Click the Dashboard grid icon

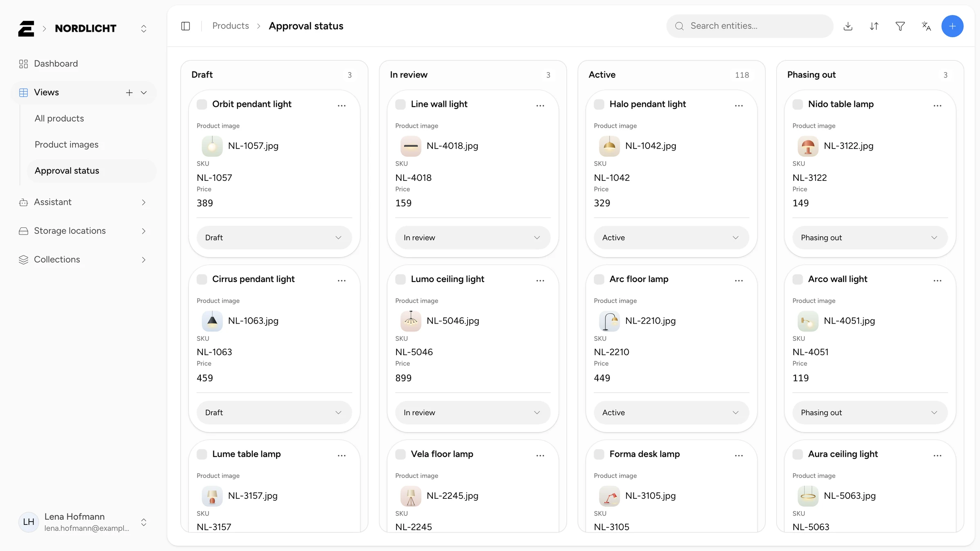click(24, 64)
